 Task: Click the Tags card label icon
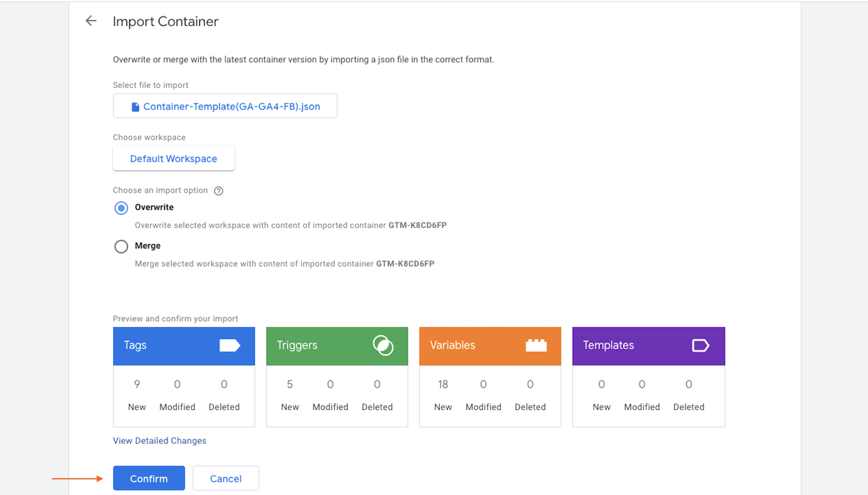tap(230, 345)
